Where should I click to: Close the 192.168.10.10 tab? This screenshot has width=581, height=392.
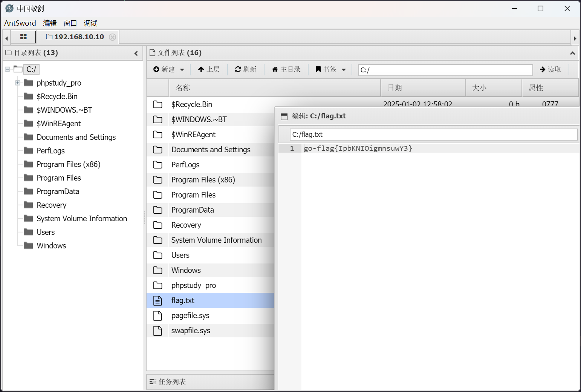click(112, 37)
